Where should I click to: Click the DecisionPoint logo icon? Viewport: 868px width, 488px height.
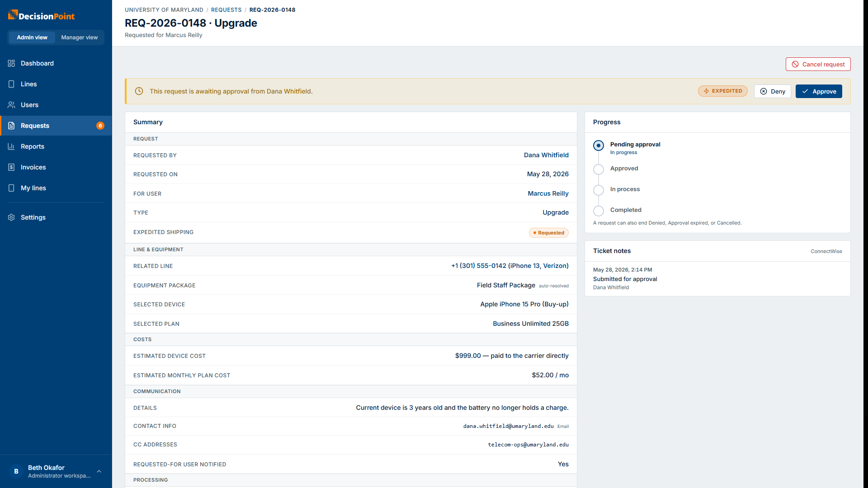click(x=13, y=15)
